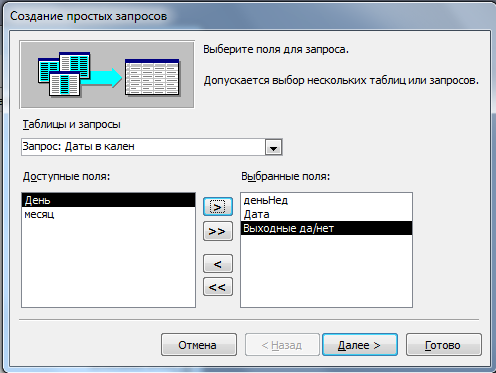
Task: Select День in available fields list
Action: (x=108, y=200)
